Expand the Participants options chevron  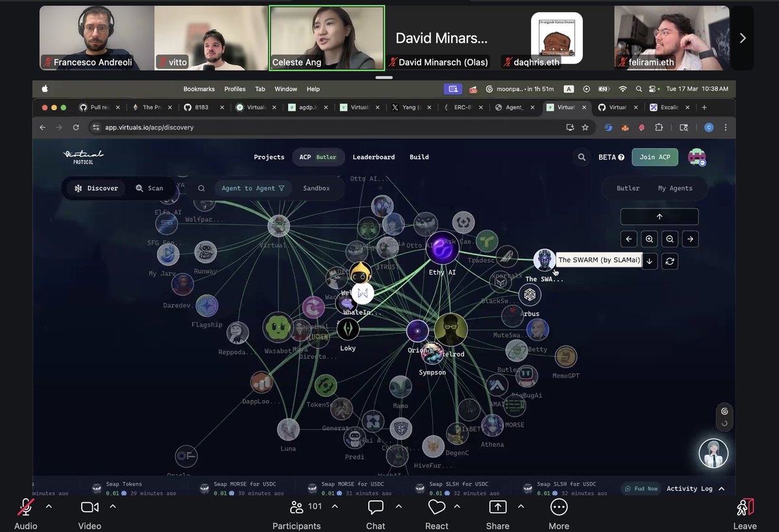pyautogui.click(x=334, y=507)
